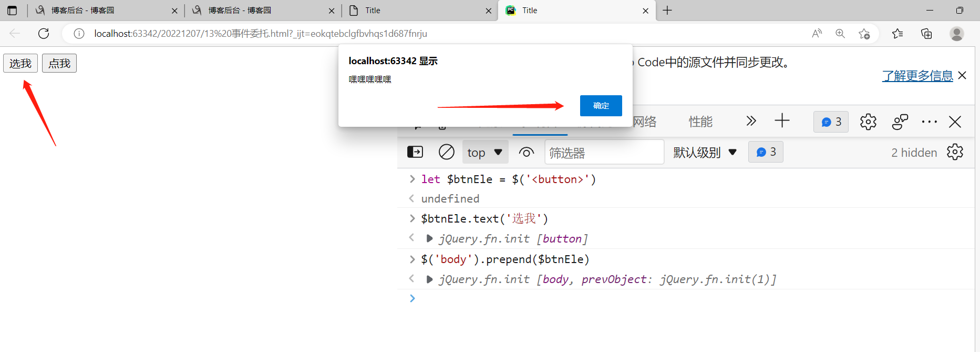
Task: Toggle console sidebar panel
Action: 415,152
